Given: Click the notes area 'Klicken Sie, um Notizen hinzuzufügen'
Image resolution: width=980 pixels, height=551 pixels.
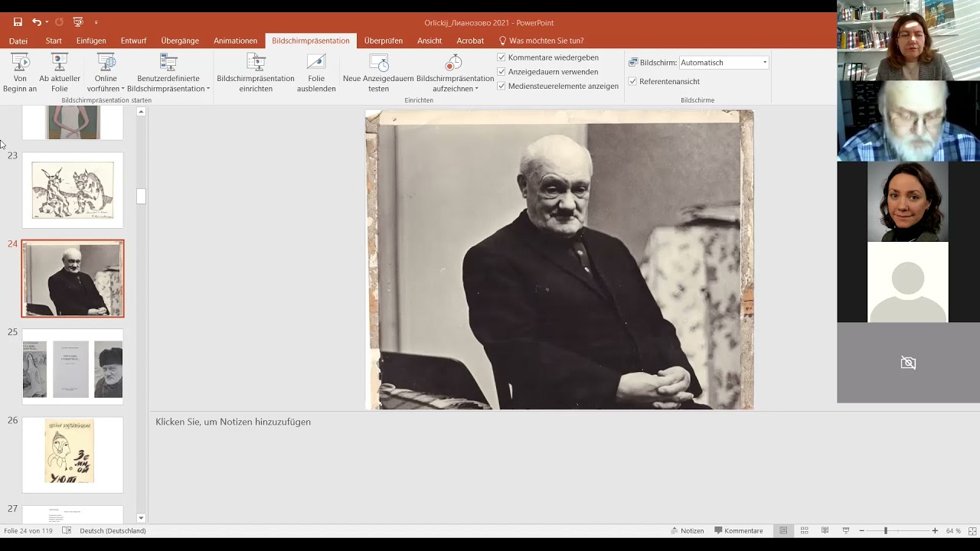Looking at the screenshot, I should pos(233,422).
